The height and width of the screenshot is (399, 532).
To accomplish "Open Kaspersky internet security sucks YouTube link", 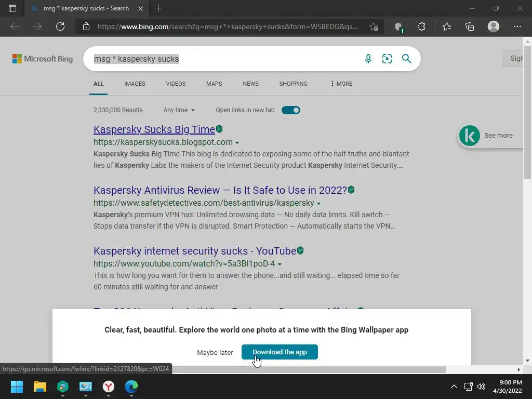I will 195,251.
